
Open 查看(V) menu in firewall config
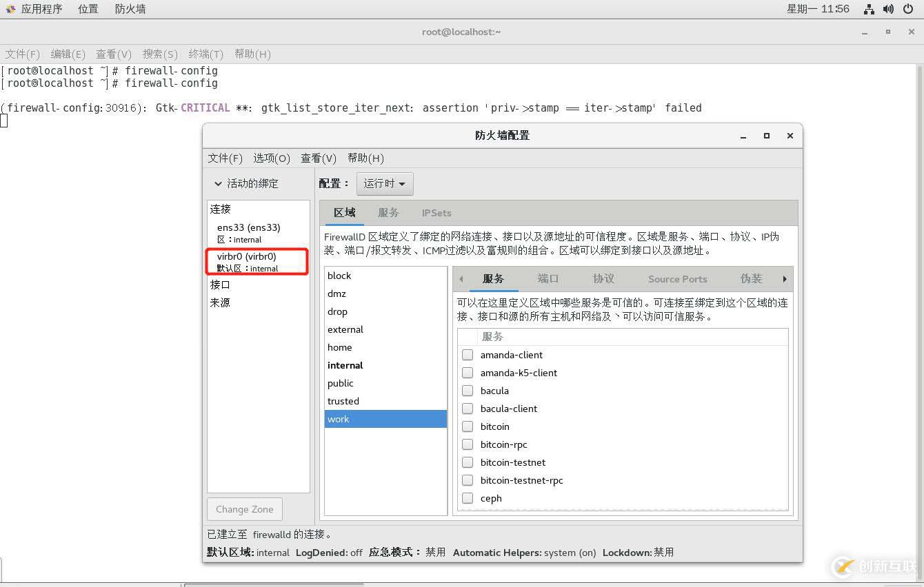click(319, 158)
